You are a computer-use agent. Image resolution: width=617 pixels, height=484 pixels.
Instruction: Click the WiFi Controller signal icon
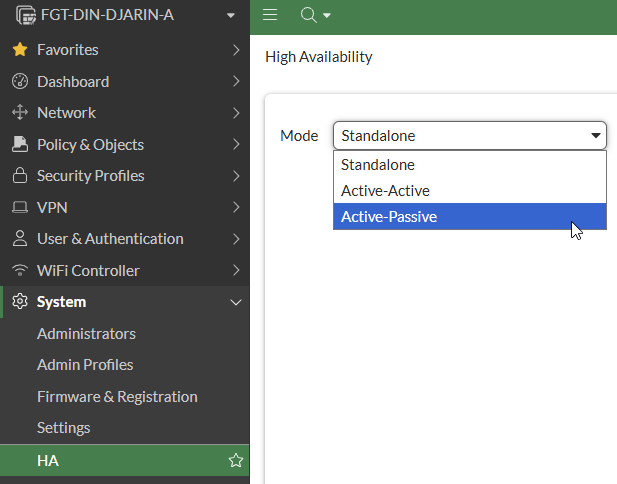pyautogui.click(x=20, y=270)
